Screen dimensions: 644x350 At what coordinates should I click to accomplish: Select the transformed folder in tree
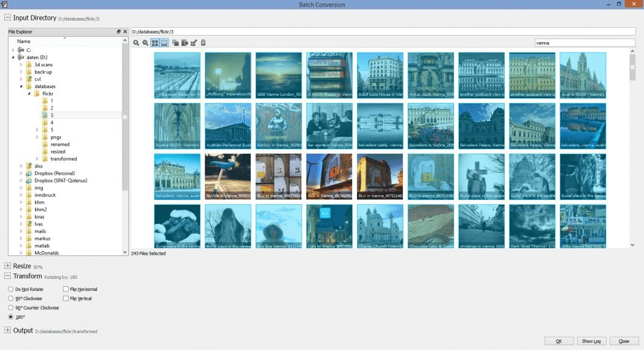tap(63, 159)
